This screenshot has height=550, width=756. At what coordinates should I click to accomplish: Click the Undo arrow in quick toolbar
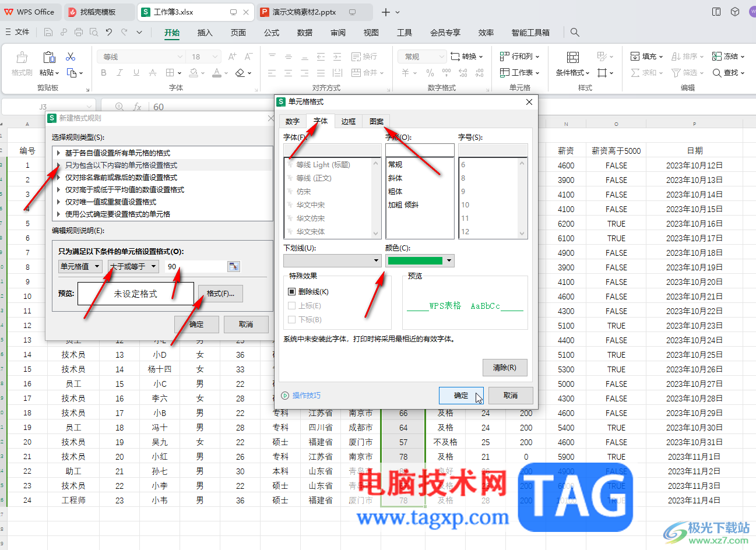(109, 32)
